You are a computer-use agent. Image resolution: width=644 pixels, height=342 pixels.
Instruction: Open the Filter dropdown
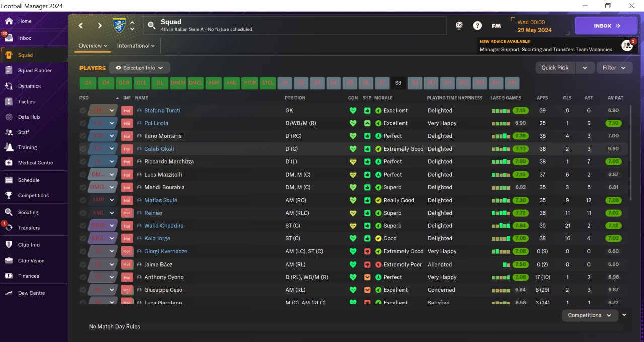point(614,68)
